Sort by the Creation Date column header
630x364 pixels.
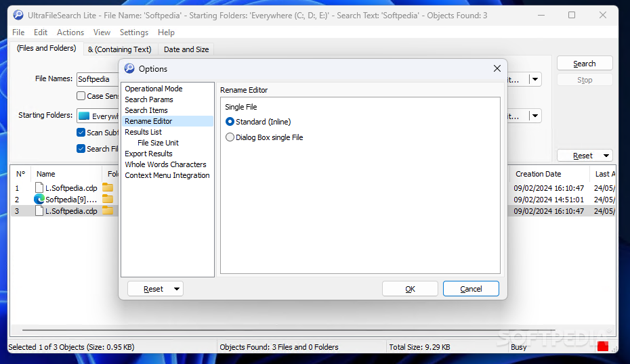549,174
